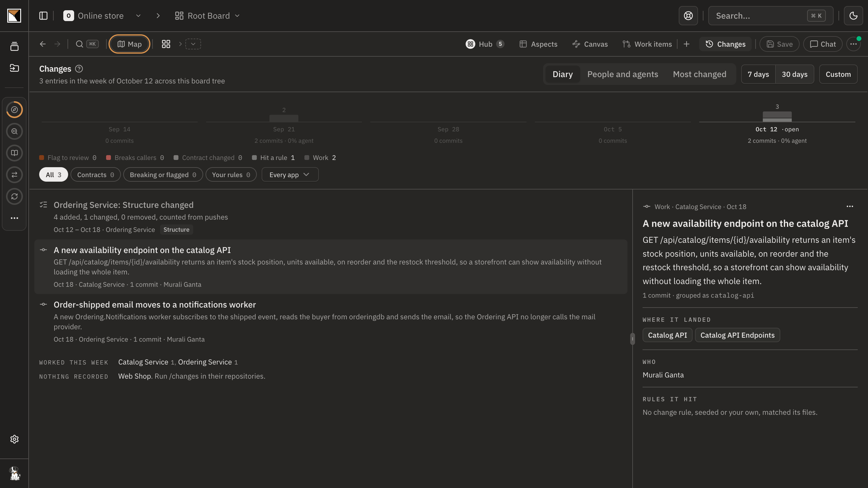Screen dimensions: 868x488
Task: Open the detail panel three-dot menu
Action: 850,206
